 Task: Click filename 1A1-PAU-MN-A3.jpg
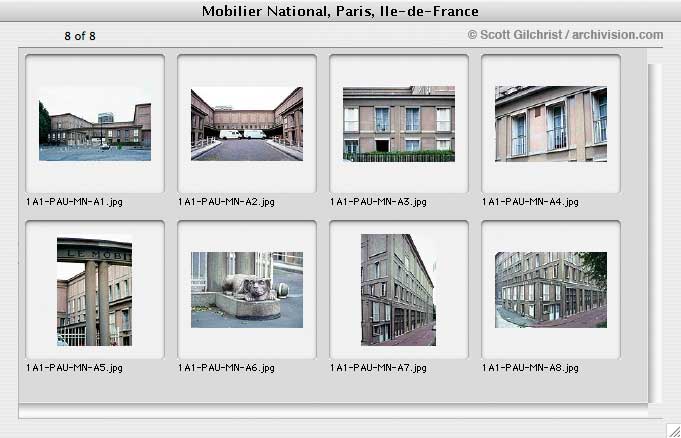[378, 202]
